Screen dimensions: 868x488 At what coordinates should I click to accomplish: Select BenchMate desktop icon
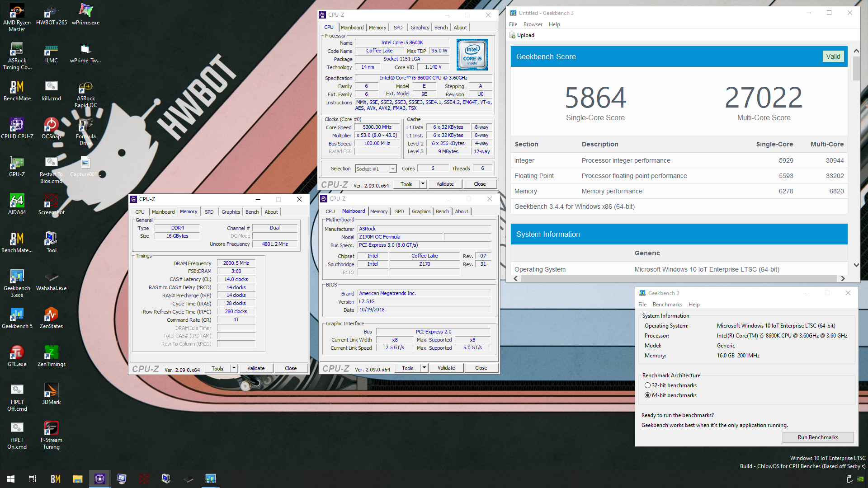click(17, 90)
